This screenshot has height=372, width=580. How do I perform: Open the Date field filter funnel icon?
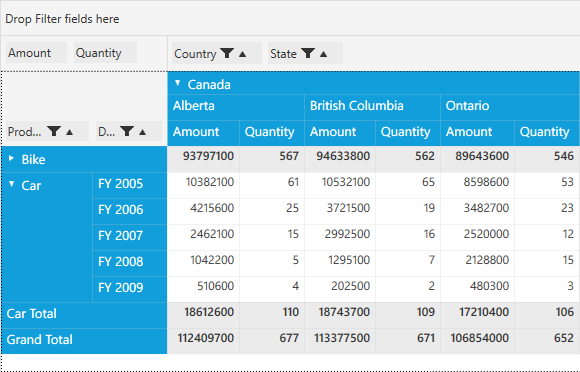coord(127,131)
